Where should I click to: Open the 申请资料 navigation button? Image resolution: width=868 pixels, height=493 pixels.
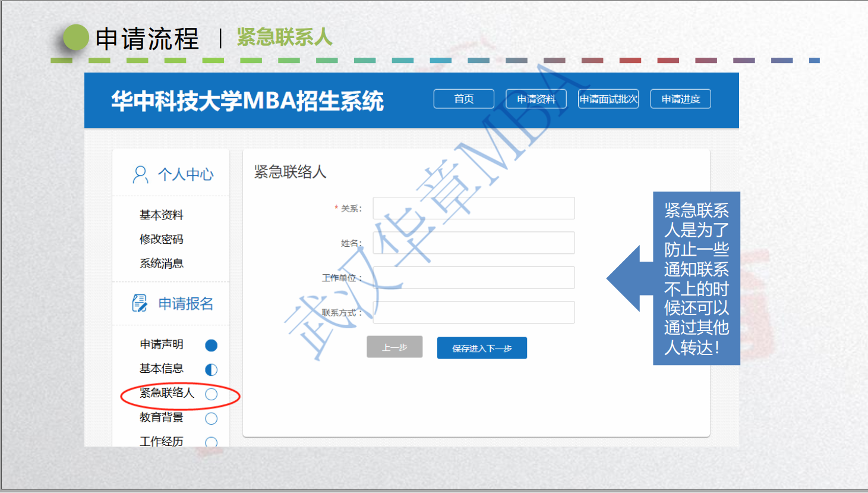(536, 99)
